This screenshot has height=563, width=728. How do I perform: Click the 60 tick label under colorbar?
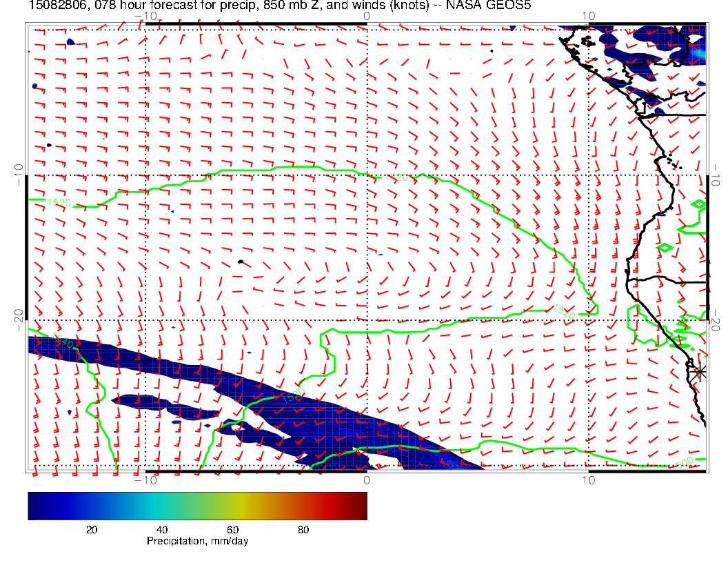(x=232, y=529)
